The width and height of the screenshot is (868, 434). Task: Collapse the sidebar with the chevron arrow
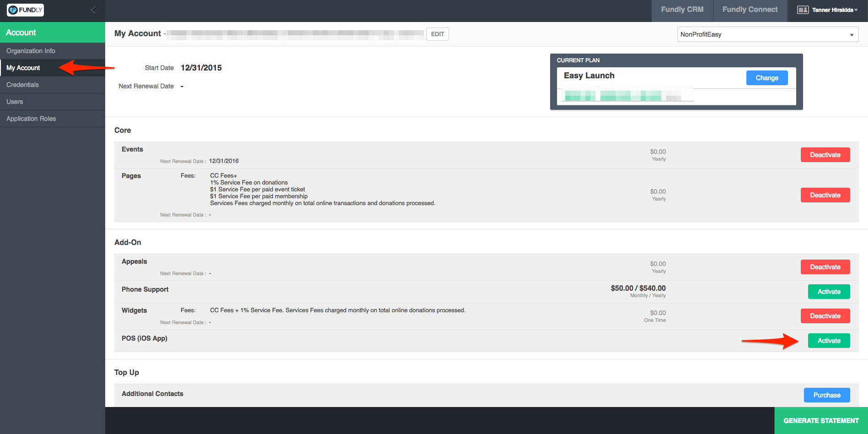(93, 10)
